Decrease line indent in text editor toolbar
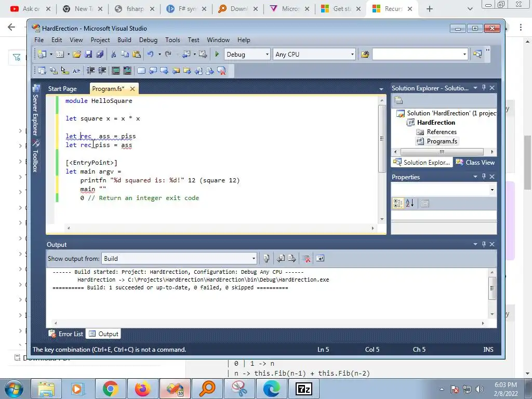 click(90, 71)
